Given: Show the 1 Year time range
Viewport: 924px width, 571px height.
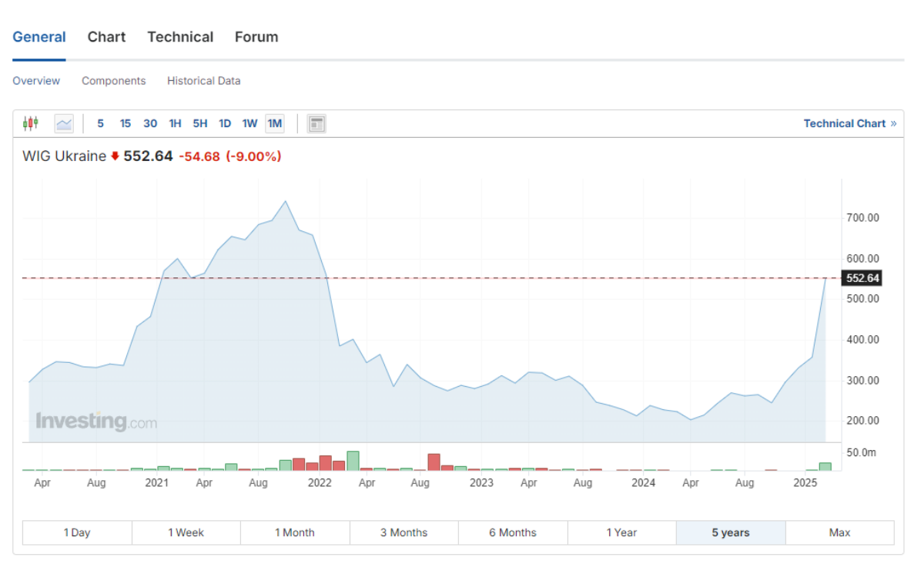Looking at the screenshot, I should [621, 532].
